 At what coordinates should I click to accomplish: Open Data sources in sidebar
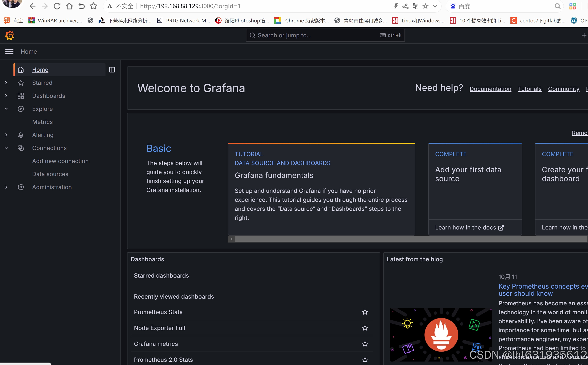[50, 174]
